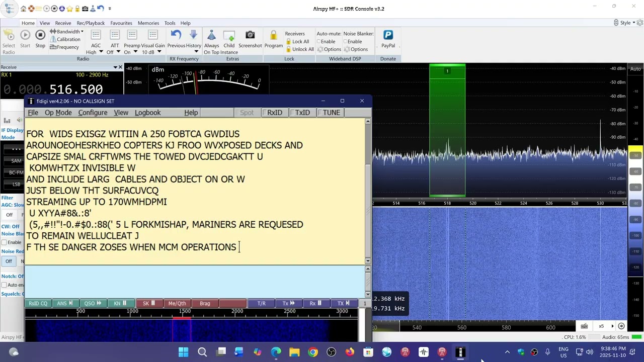Image resolution: width=644 pixels, height=362 pixels.
Task: Toggle the T/R macro button in fldigi
Action: click(x=262, y=303)
